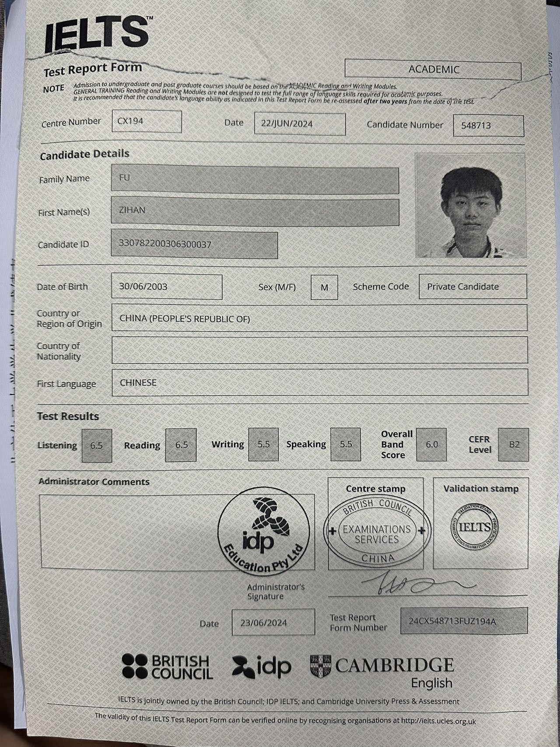Click the 'Listening' label
The width and height of the screenshot is (560, 747).
click(x=57, y=445)
